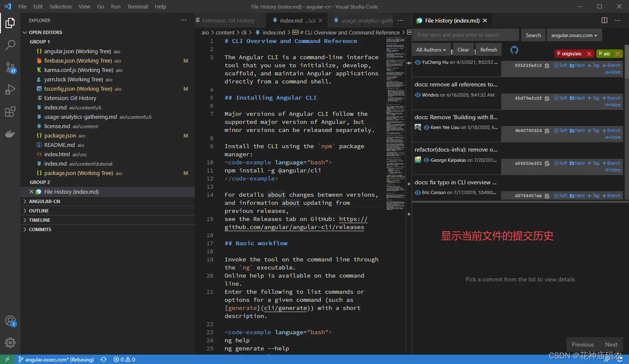Split the File History editor right
The width and height of the screenshot is (629, 364).
(604, 20)
